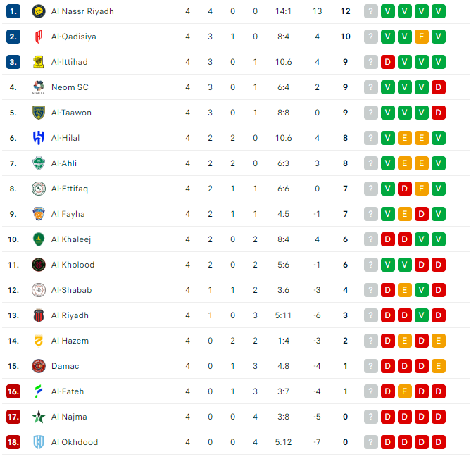Click position badge 1 beside Al Nassr
476x459 pixels.
pos(13,11)
